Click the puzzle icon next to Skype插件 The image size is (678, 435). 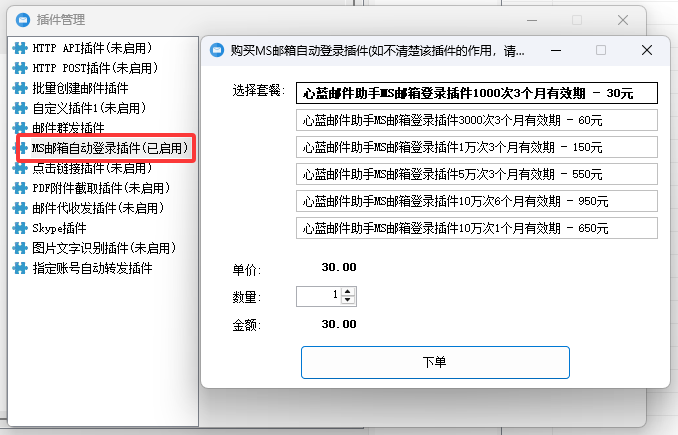click(x=19, y=228)
